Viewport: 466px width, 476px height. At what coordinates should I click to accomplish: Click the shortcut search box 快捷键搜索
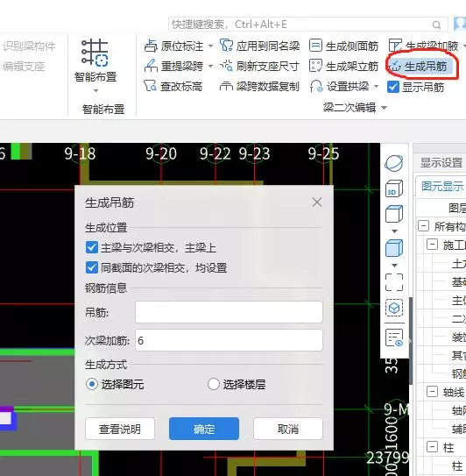[308, 25]
